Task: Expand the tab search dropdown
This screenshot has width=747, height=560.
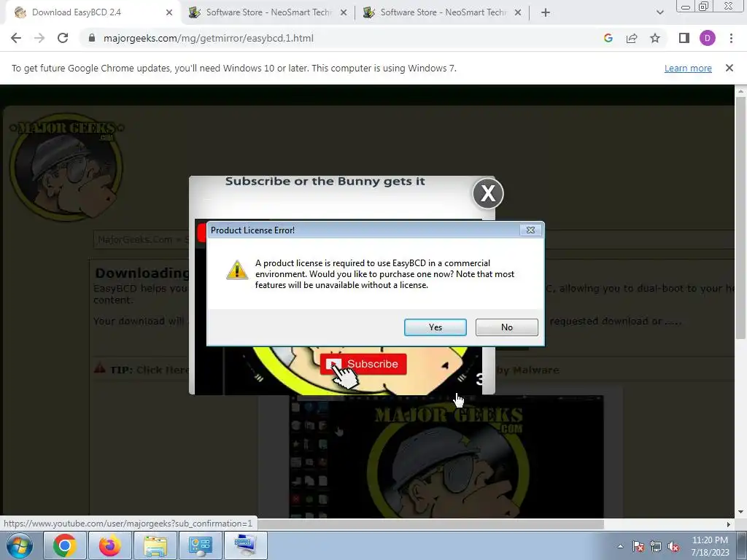Action: (x=659, y=12)
